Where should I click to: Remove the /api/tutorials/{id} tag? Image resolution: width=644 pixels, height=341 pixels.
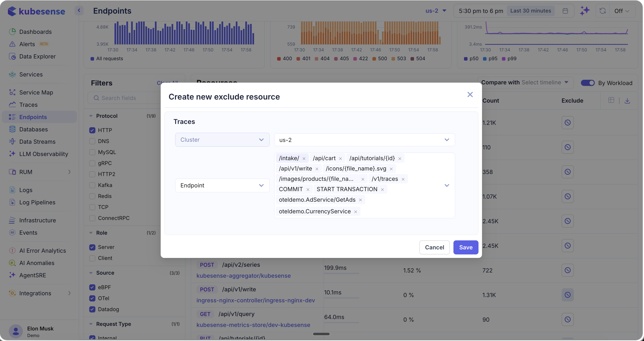tap(400, 158)
